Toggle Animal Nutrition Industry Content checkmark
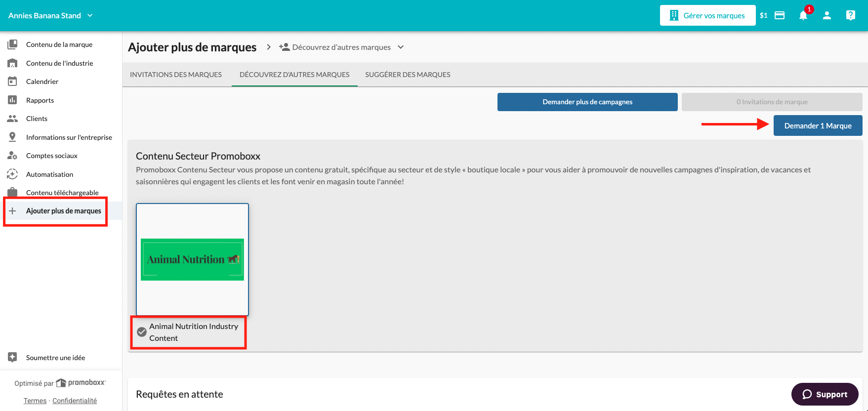This screenshot has height=411, width=868. click(x=142, y=332)
